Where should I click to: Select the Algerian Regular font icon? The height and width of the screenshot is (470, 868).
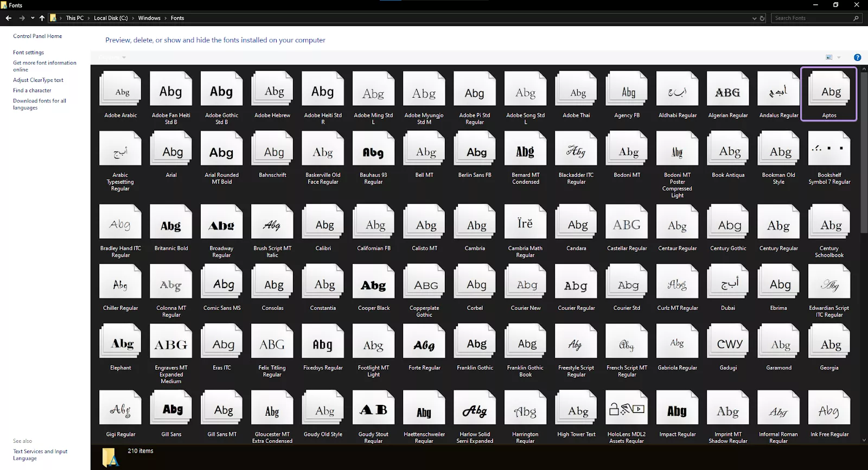click(x=728, y=88)
